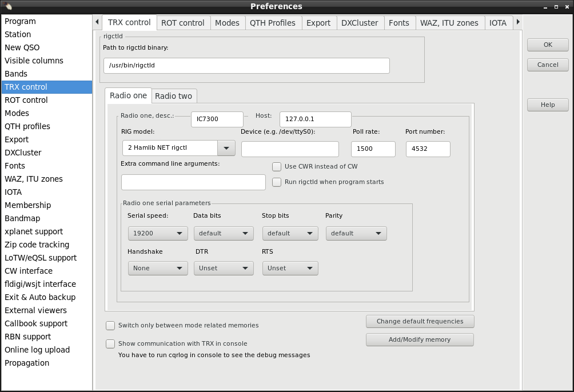This screenshot has width=574, height=392.
Task: Select Visible columns in sidebar
Action: 47,61
